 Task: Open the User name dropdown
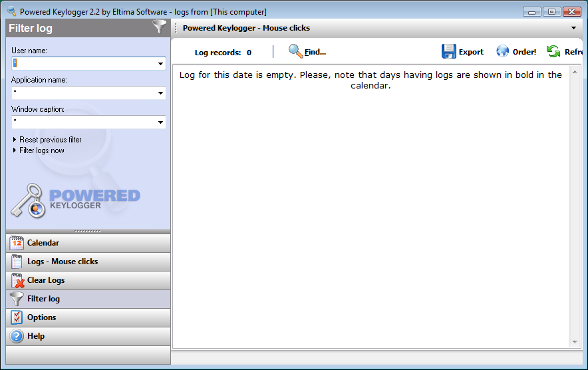pyautogui.click(x=160, y=64)
